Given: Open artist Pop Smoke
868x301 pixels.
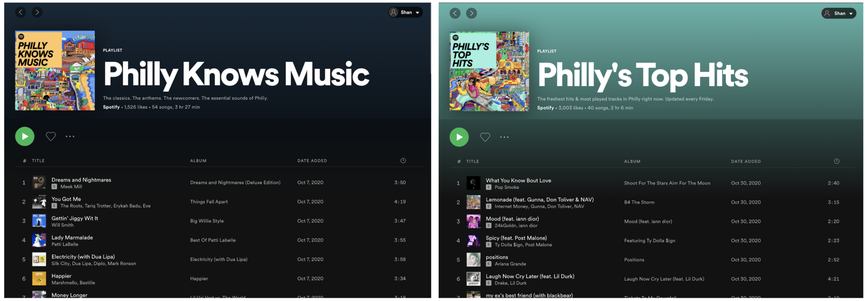Looking at the screenshot, I should click(x=507, y=187).
